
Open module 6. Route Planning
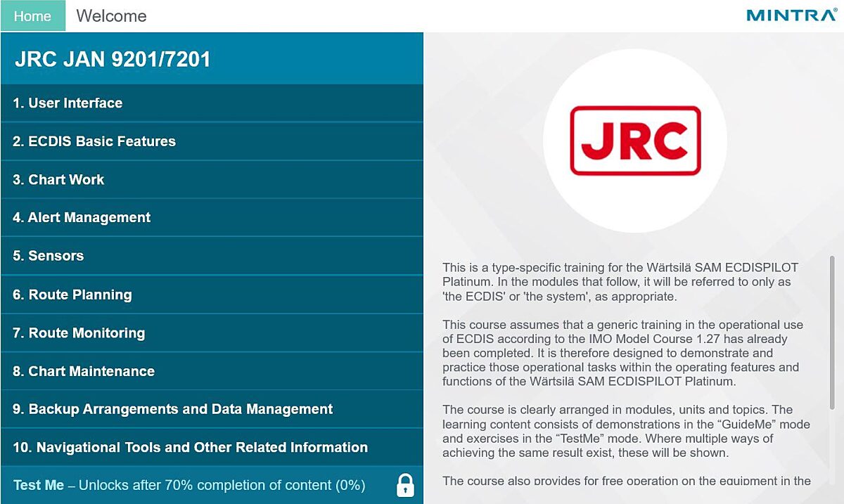(211, 295)
